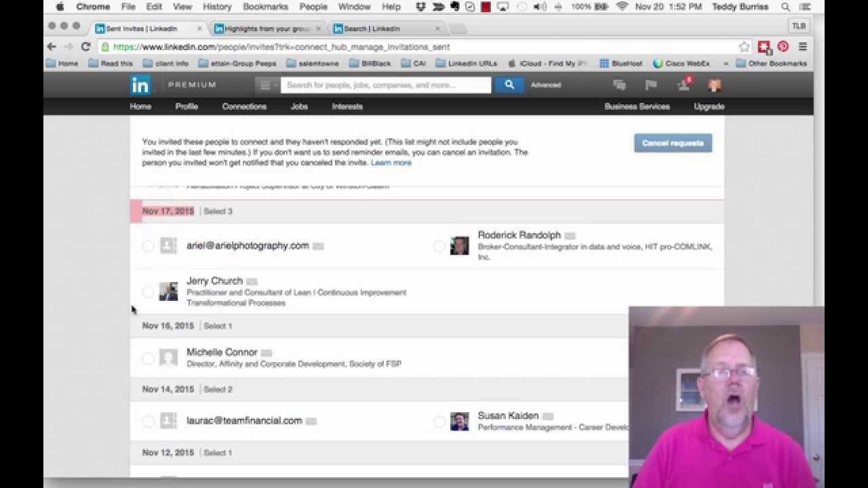Click Select 3 for Nov 17, 2015
The width and height of the screenshot is (868, 488).
pos(218,211)
